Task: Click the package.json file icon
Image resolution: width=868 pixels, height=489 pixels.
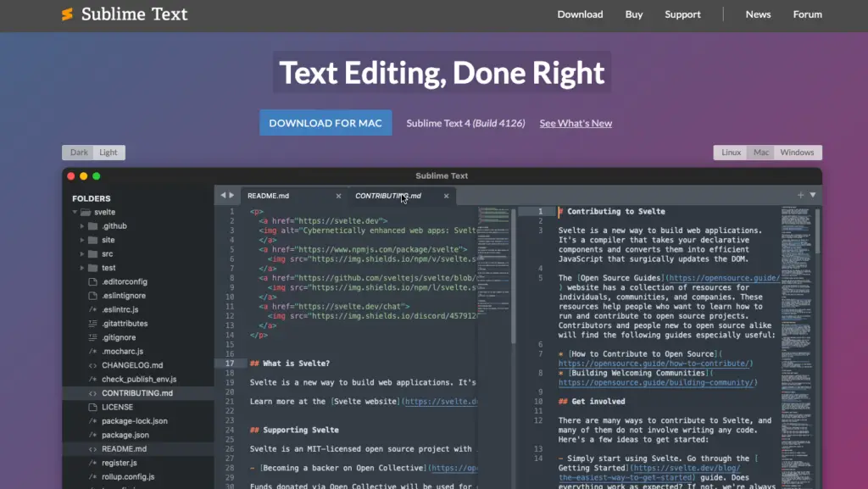Action: pos(93,435)
